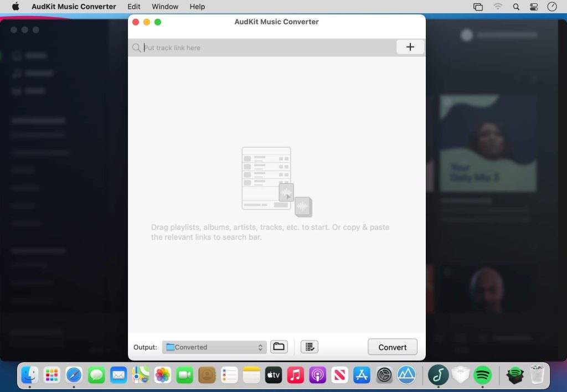The image size is (567, 392).
Task: Click the search magnifier icon
Action: click(136, 48)
